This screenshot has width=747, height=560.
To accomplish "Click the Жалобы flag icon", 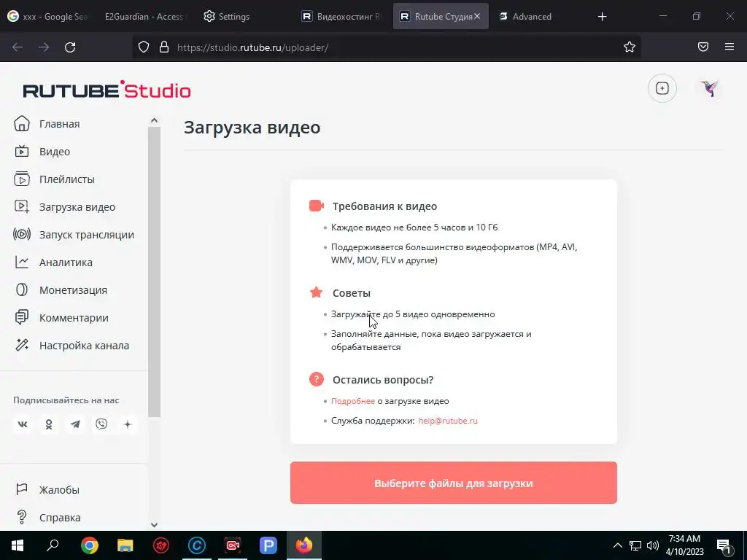I will point(22,489).
